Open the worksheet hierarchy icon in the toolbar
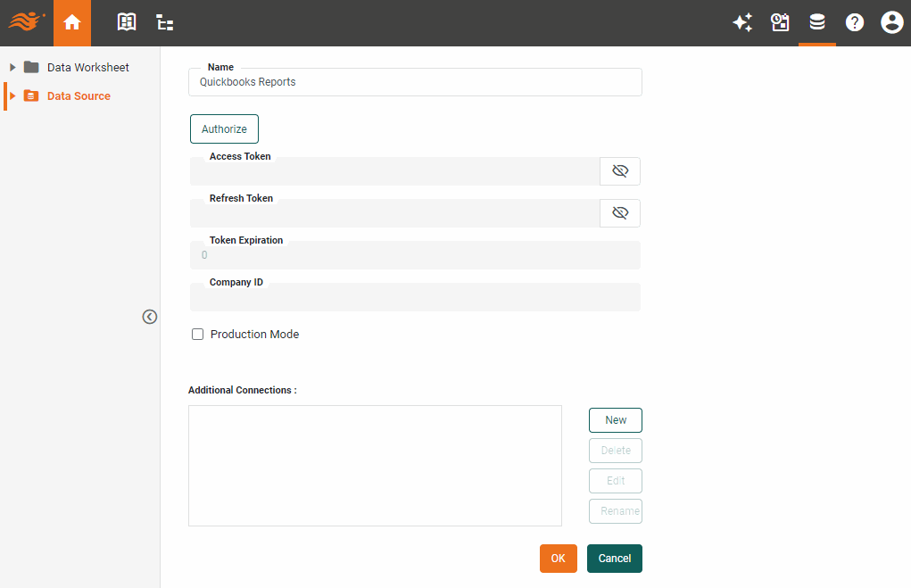The image size is (911, 588). click(x=164, y=22)
